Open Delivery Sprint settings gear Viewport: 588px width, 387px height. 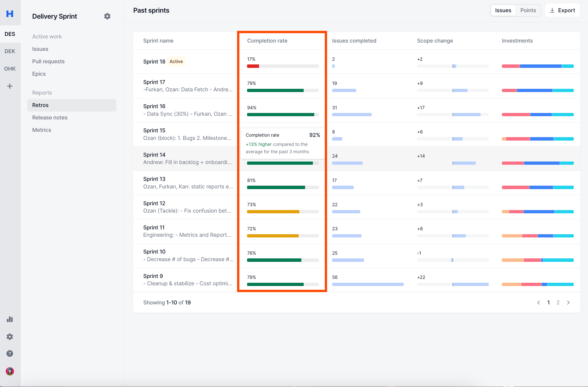pyautogui.click(x=107, y=16)
